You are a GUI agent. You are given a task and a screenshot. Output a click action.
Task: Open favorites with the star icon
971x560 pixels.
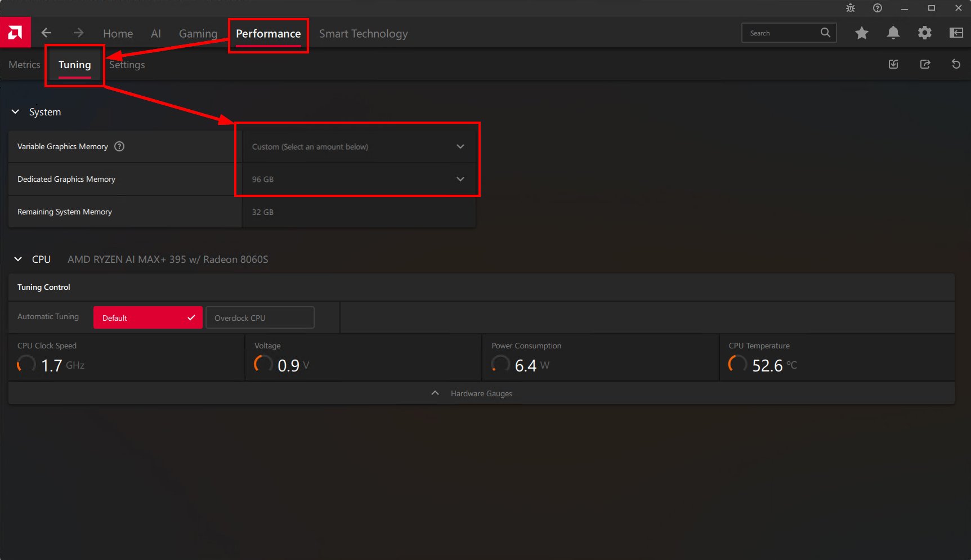862,33
